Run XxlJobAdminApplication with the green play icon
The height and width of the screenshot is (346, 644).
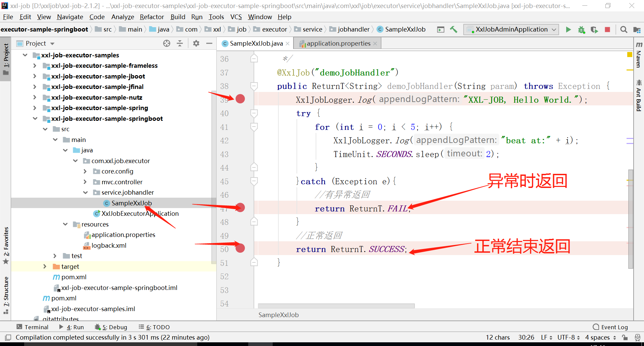click(568, 30)
